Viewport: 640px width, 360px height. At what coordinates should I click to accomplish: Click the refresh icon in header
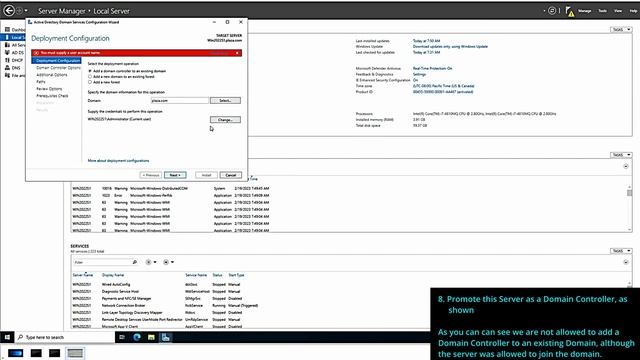(x=552, y=11)
